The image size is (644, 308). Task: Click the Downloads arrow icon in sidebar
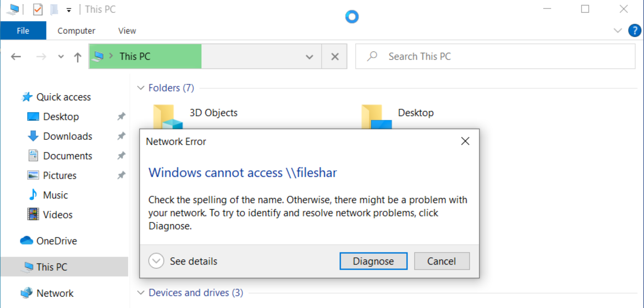point(33,136)
